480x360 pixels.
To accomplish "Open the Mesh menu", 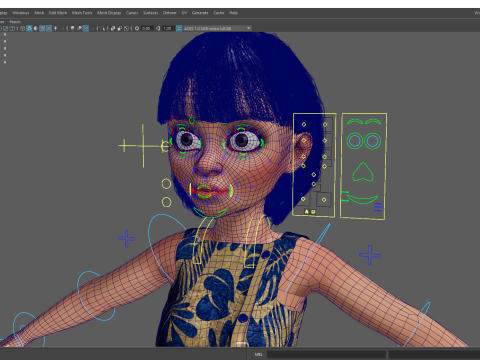I will click(x=39, y=13).
